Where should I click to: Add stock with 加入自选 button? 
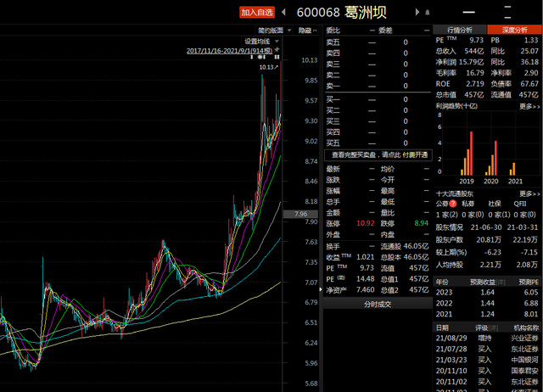point(257,12)
